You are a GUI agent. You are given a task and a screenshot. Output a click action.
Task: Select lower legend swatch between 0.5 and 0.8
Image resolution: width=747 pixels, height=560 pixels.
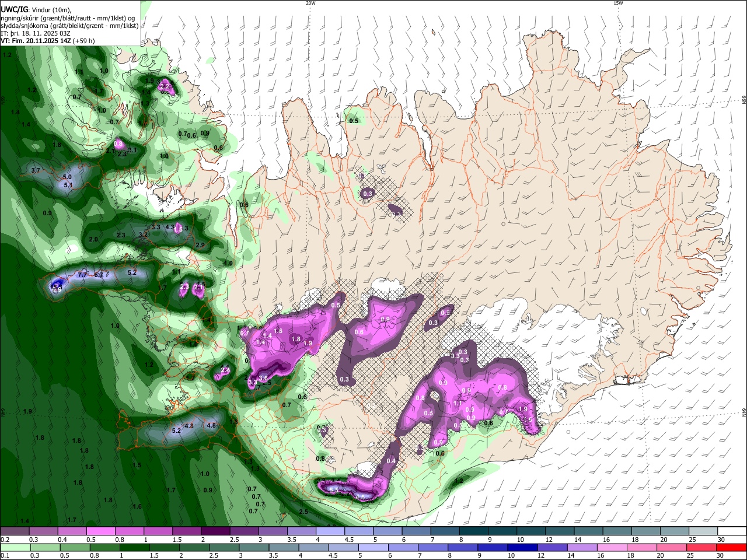pos(76,547)
